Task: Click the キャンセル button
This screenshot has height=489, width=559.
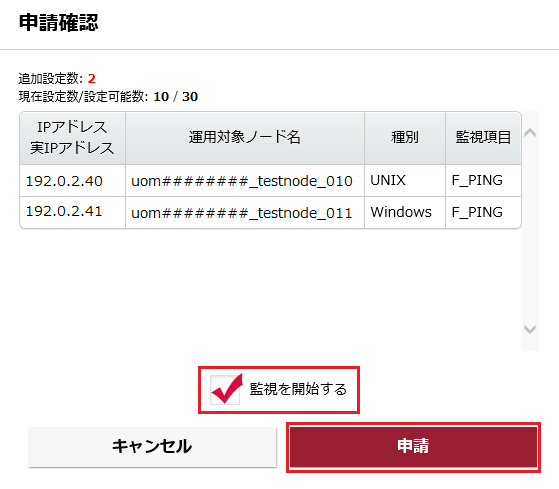Action: pyautogui.click(x=152, y=447)
